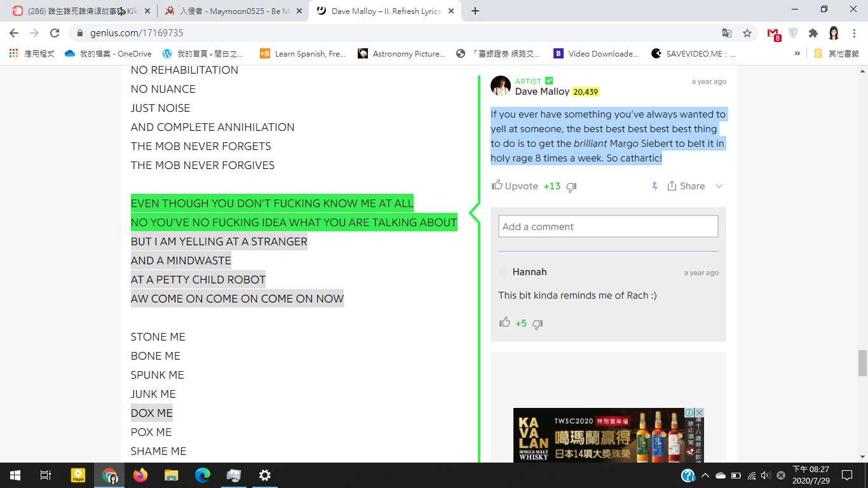The width and height of the screenshot is (868, 488).
Task: Expand annotation options chevron next to Share
Action: pyautogui.click(x=719, y=186)
